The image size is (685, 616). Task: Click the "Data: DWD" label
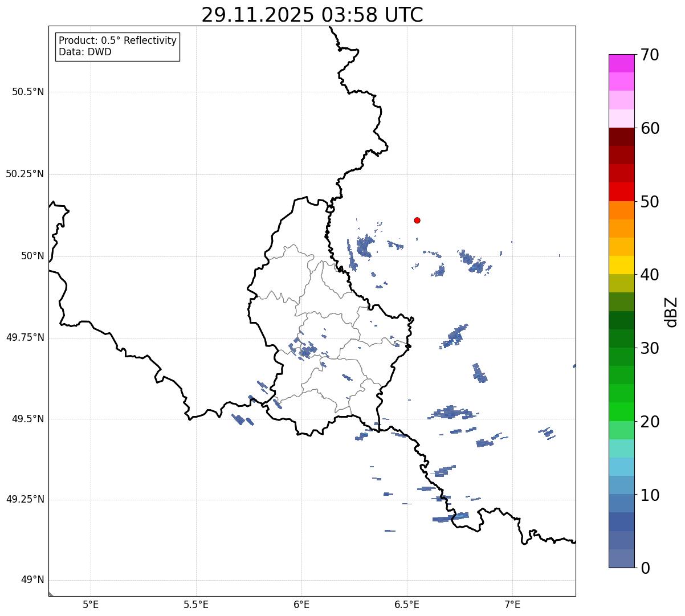pos(85,52)
